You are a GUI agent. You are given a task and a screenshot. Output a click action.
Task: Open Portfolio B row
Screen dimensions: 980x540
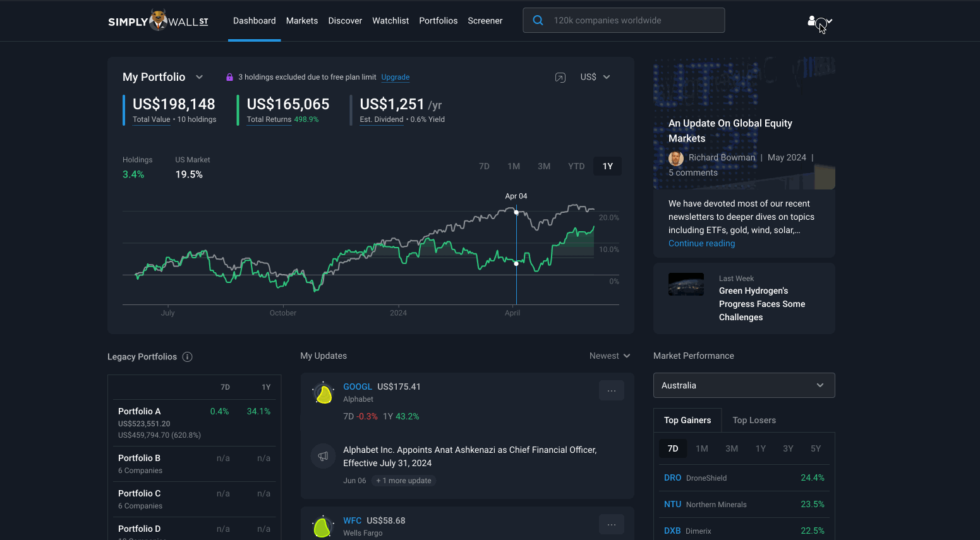pyautogui.click(x=195, y=464)
